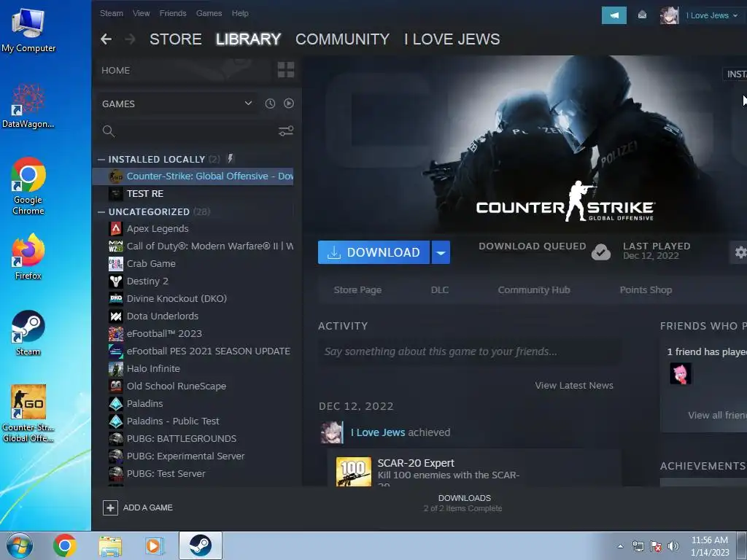Click the lightning bolt next to Installed Locally

click(230, 158)
